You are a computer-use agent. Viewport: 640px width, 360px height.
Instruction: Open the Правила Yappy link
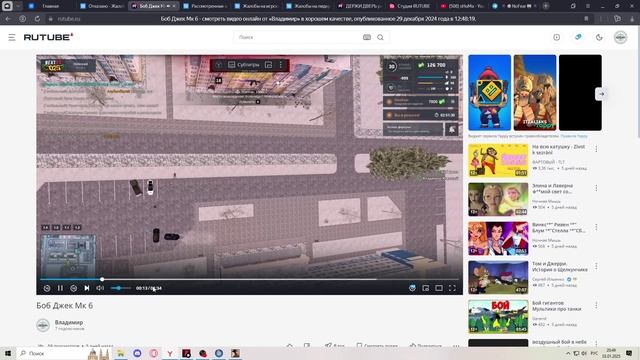[x=574, y=136]
